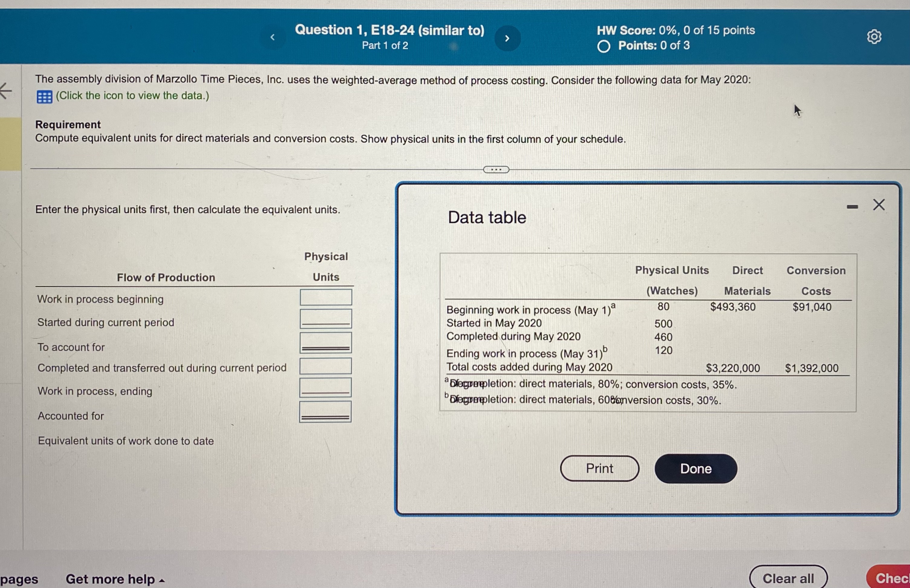910x588 pixels.
Task: Minimize the Data table popup
Action: [x=852, y=207]
